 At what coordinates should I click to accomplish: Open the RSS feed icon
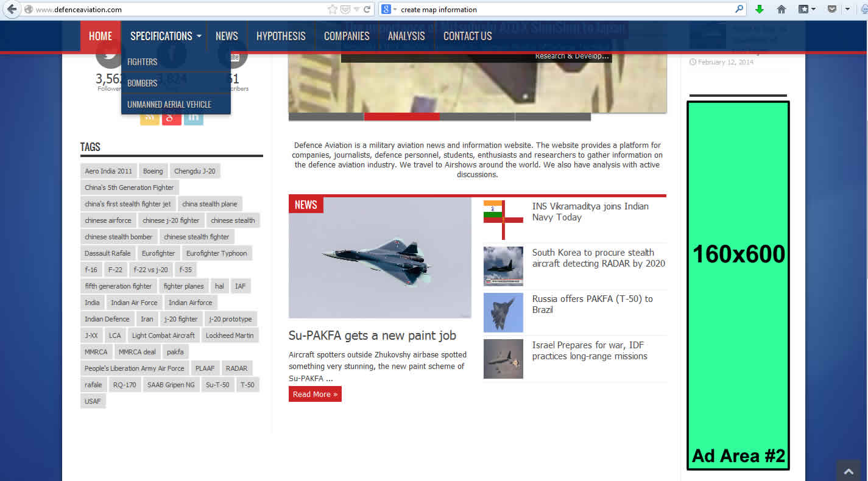coord(149,117)
